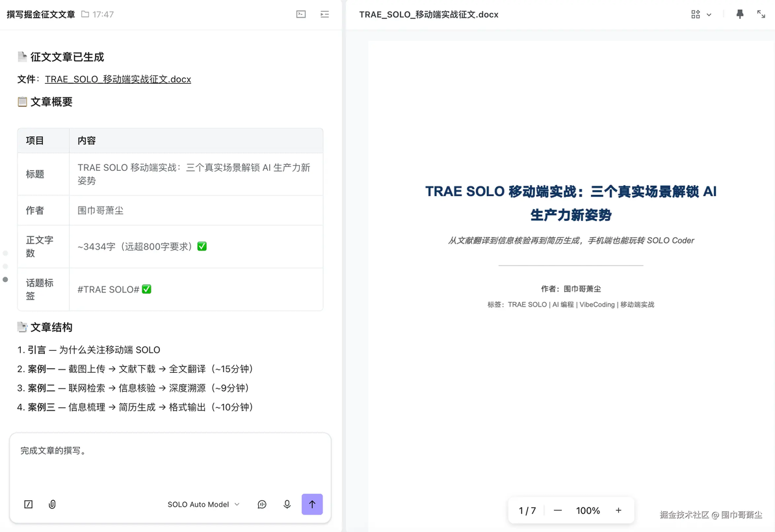Open the SOLO Auto Model selector
The width and height of the screenshot is (775, 532).
click(x=203, y=504)
